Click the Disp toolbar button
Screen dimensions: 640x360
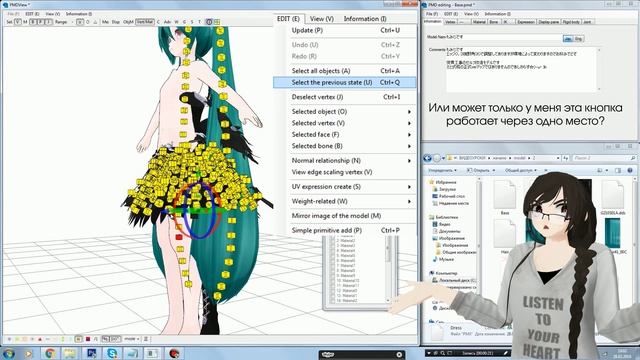pyautogui.click(x=116, y=22)
